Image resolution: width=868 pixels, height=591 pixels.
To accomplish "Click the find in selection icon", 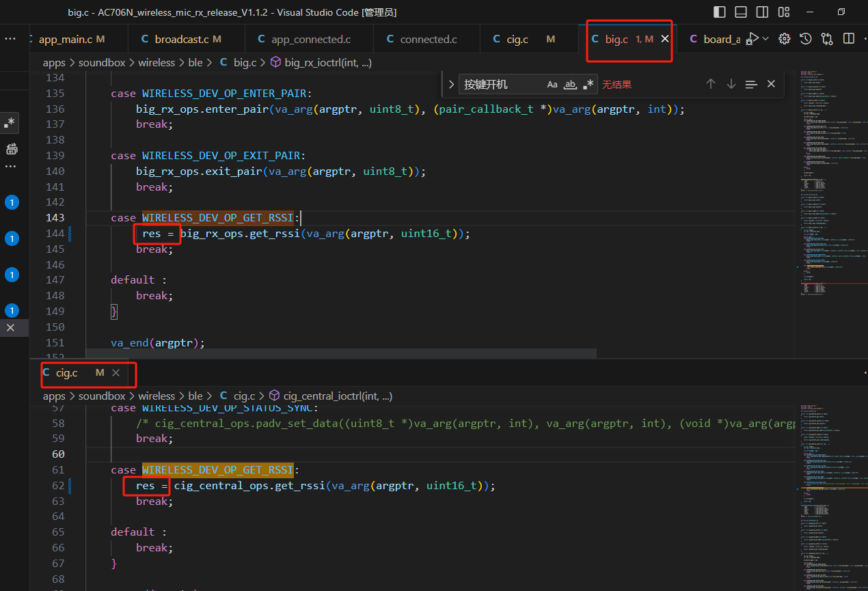I will 751,84.
